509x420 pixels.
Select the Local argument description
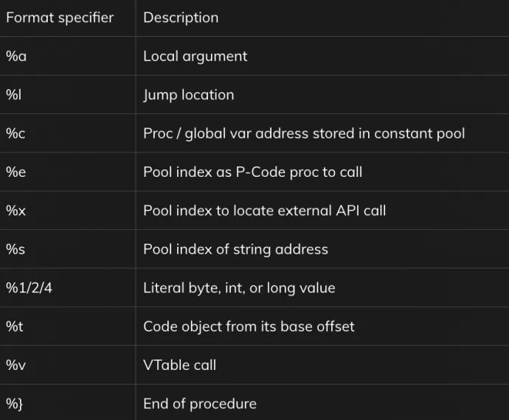[195, 57]
